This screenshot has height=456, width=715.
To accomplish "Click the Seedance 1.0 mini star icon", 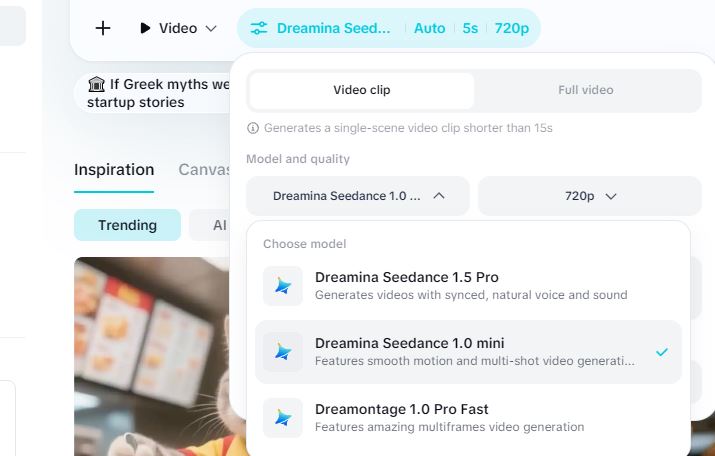I will pos(283,352).
